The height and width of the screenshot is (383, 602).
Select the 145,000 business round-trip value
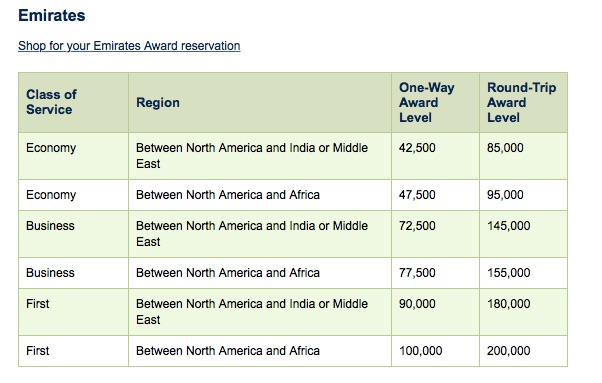click(509, 226)
